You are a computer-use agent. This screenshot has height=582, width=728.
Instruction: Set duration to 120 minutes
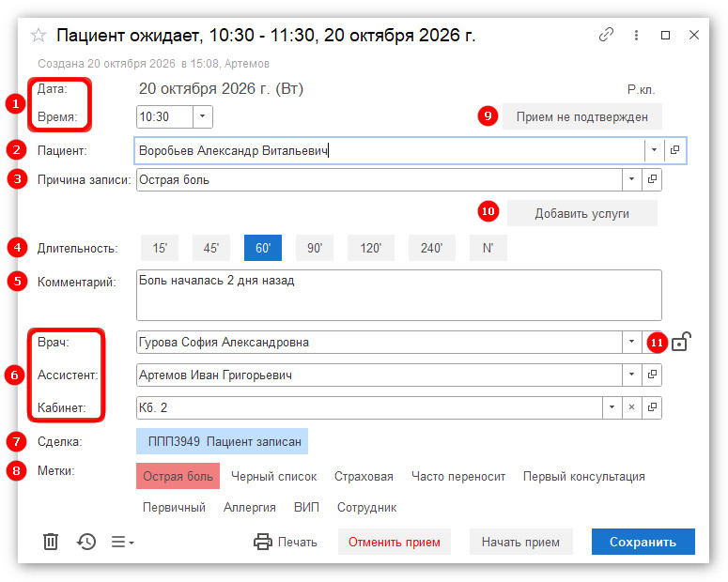(x=370, y=248)
